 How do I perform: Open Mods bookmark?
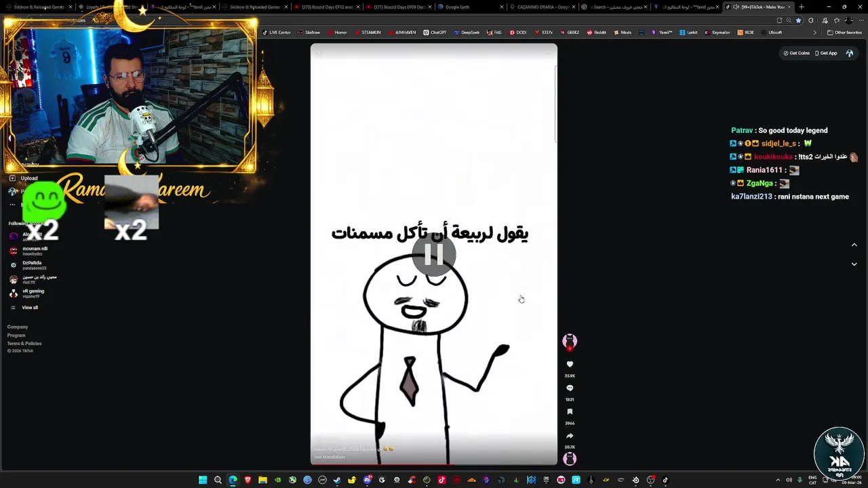[x=623, y=33]
